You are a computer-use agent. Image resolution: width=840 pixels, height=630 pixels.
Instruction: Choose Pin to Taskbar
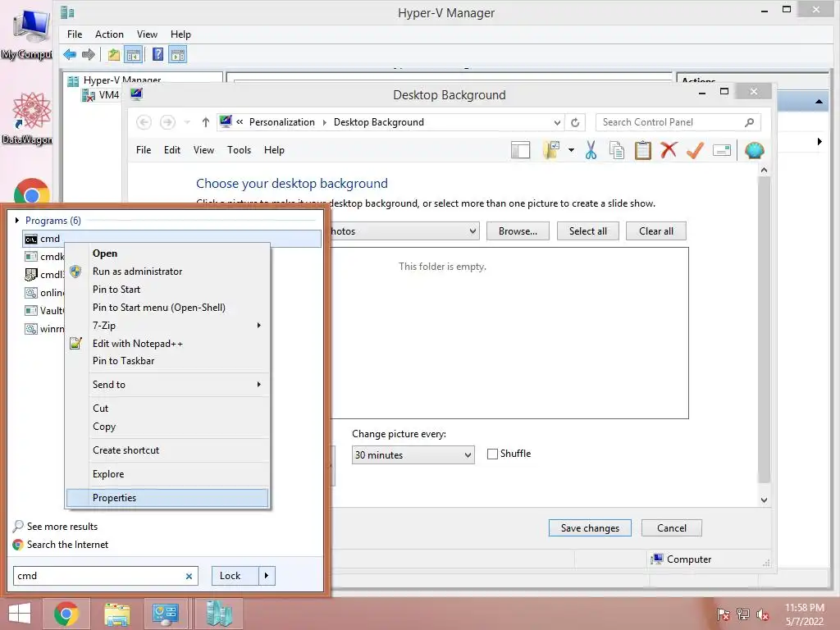click(167, 361)
